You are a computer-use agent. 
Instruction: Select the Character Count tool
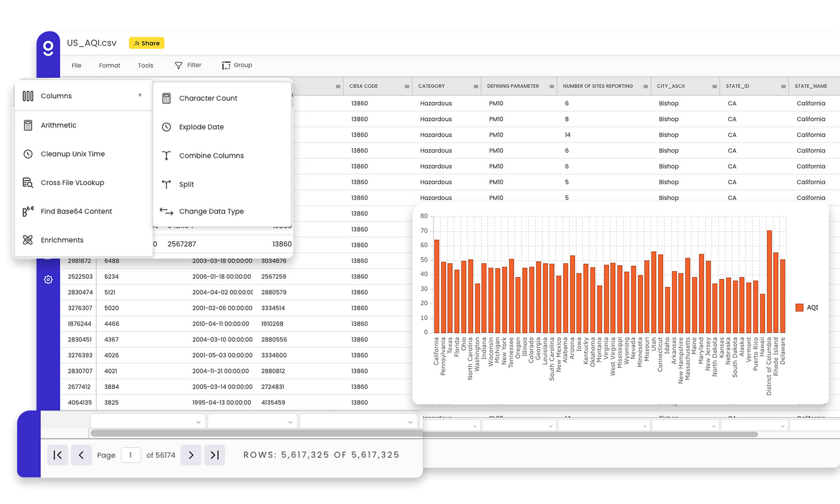(x=208, y=98)
